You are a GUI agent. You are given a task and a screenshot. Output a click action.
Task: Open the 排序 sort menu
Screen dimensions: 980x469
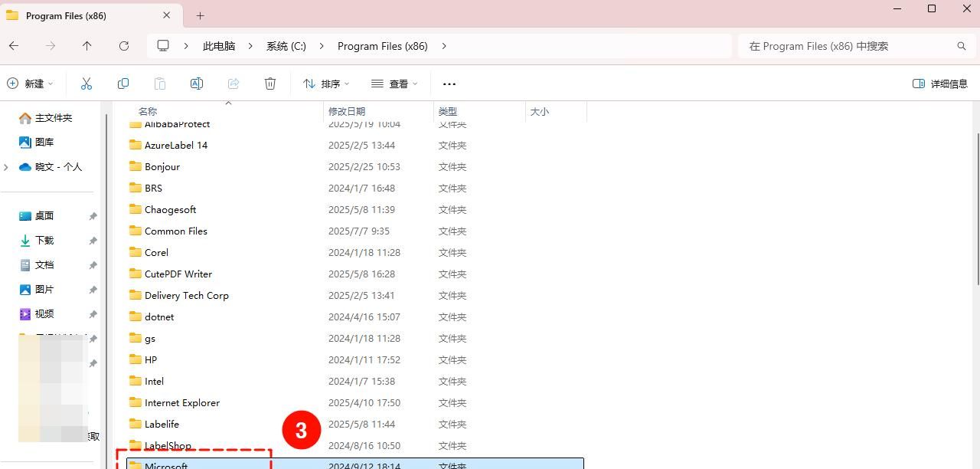(328, 84)
